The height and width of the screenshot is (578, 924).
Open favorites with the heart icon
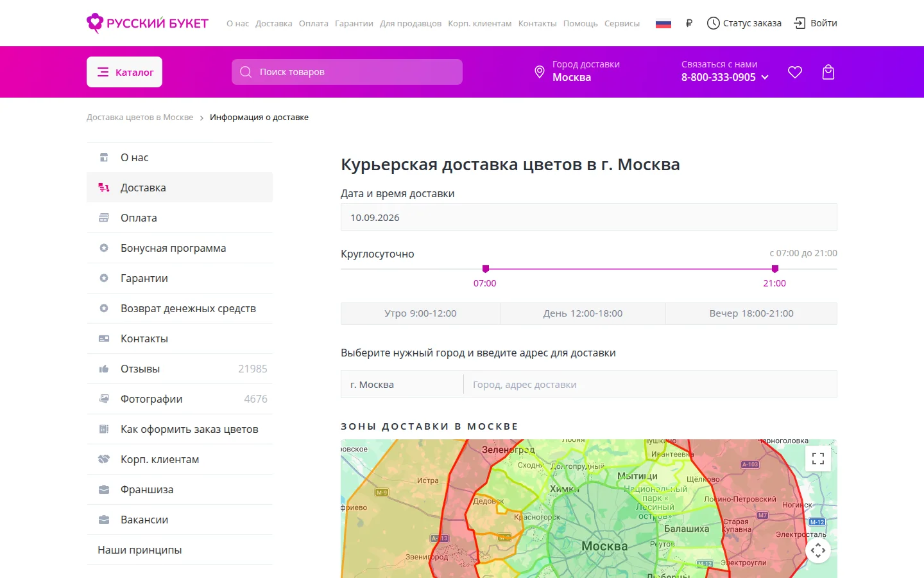click(x=795, y=73)
